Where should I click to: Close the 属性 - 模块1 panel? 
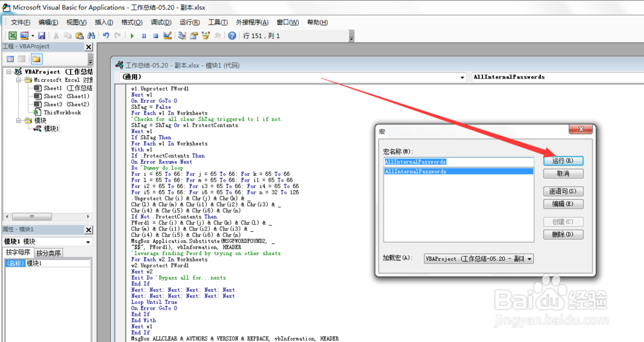[88, 229]
